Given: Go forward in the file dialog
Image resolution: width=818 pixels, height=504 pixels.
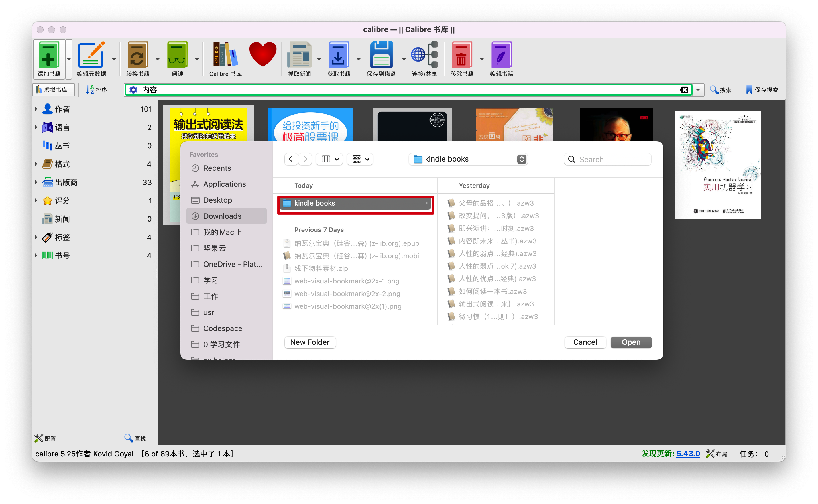Looking at the screenshot, I should click(x=305, y=159).
